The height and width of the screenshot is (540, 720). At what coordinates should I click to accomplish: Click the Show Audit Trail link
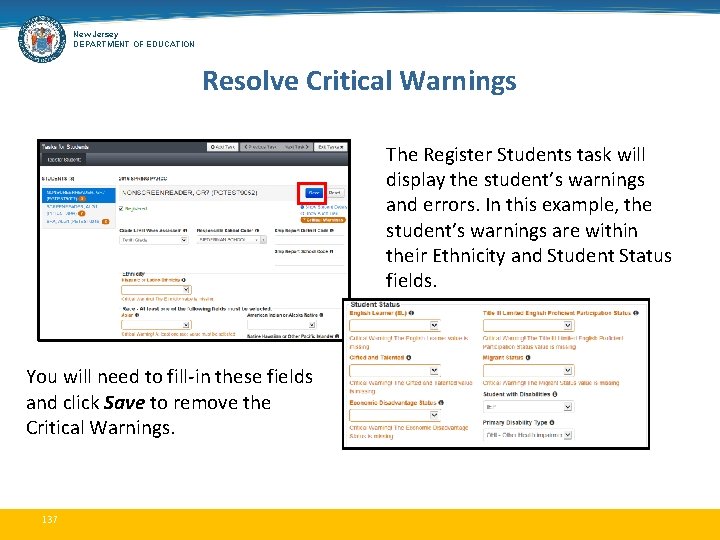pyautogui.click(x=320, y=214)
